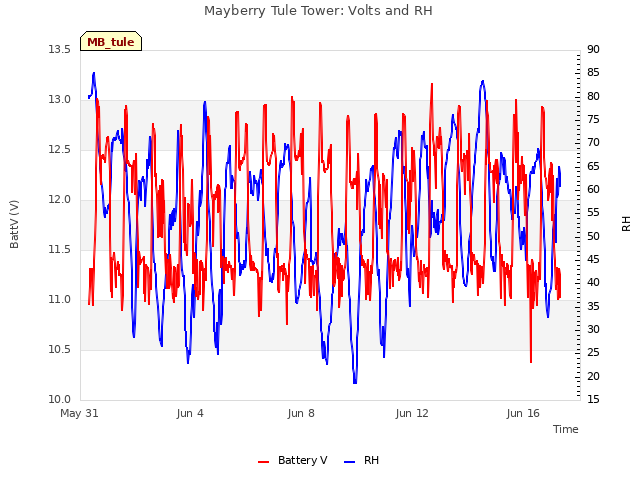This screenshot has height=480, width=640.
Task: Click the 30 RH tick label
Action: click(593, 329)
